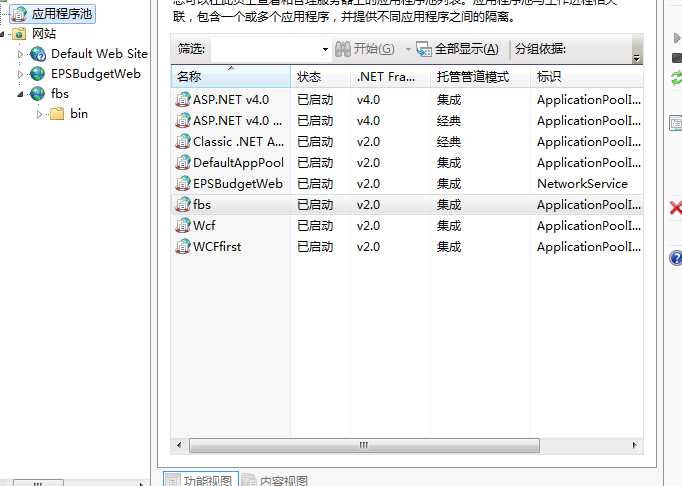The height and width of the screenshot is (486, 682).
Task: Sort by the 状态 column header
Action: click(321, 77)
